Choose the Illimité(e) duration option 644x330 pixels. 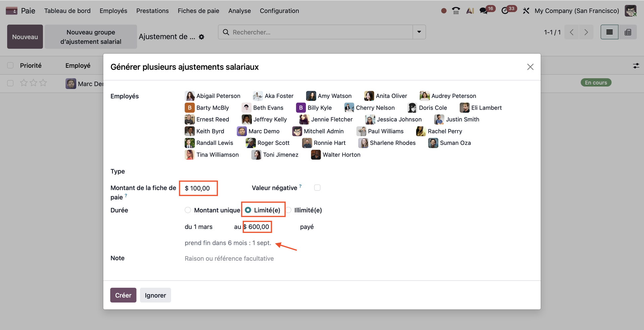pyautogui.click(x=289, y=210)
